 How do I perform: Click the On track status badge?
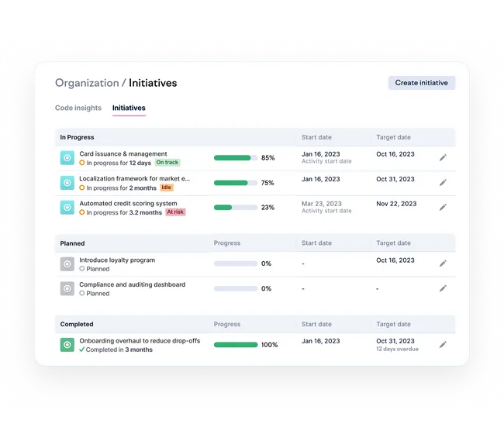point(167,162)
